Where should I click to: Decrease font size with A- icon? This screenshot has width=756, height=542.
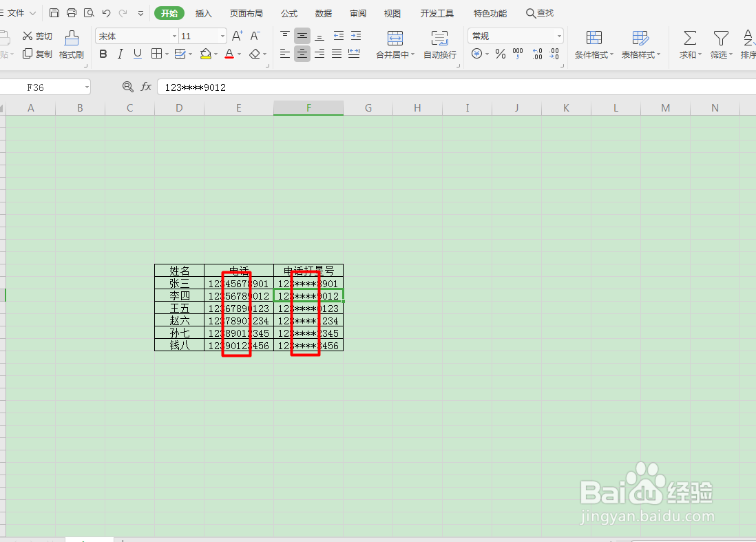(x=255, y=36)
